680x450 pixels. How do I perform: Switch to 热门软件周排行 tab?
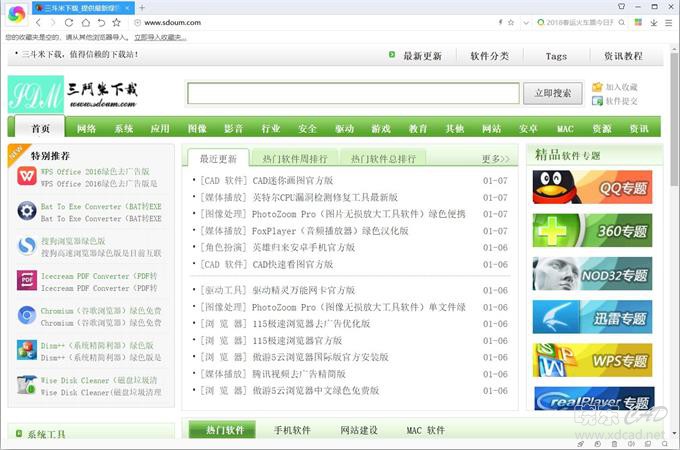(294, 159)
